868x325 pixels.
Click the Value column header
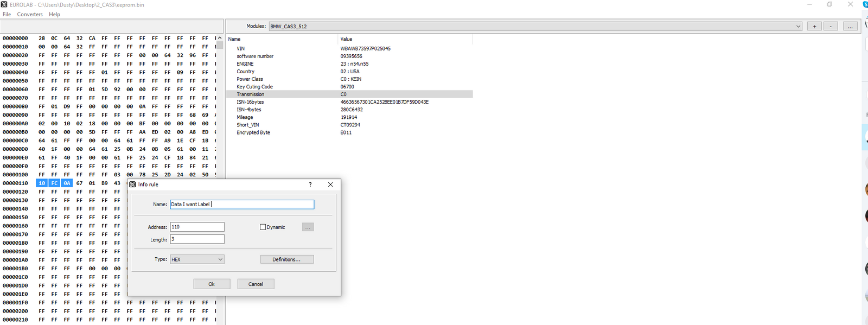click(x=405, y=39)
